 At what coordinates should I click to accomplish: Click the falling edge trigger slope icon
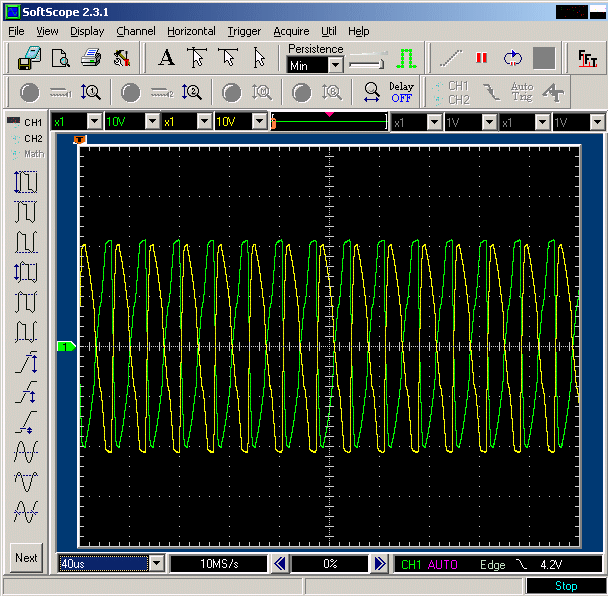tap(492, 92)
